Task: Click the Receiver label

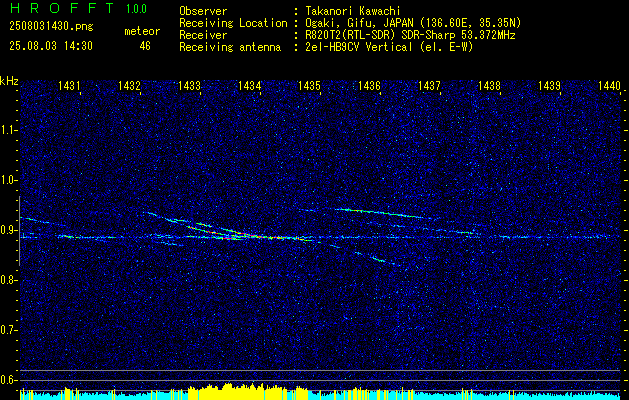Action: click(203, 35)
